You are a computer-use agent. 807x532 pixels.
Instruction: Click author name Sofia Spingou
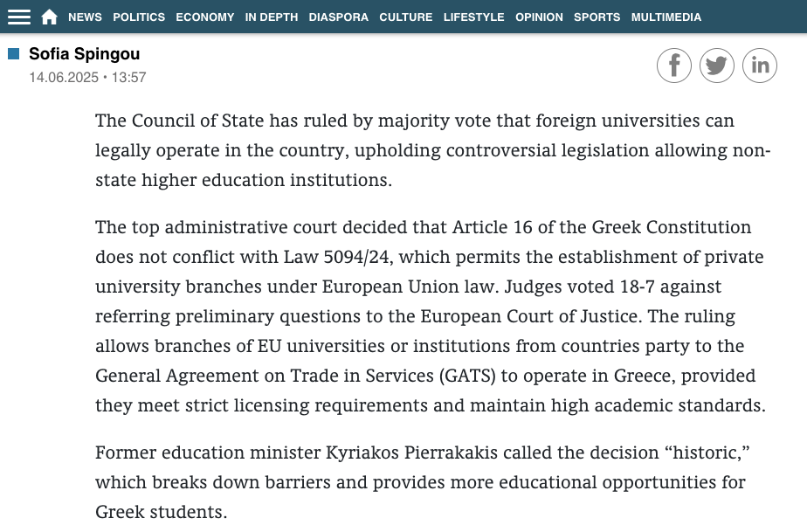pyautogui.click(x=84, y=54)
